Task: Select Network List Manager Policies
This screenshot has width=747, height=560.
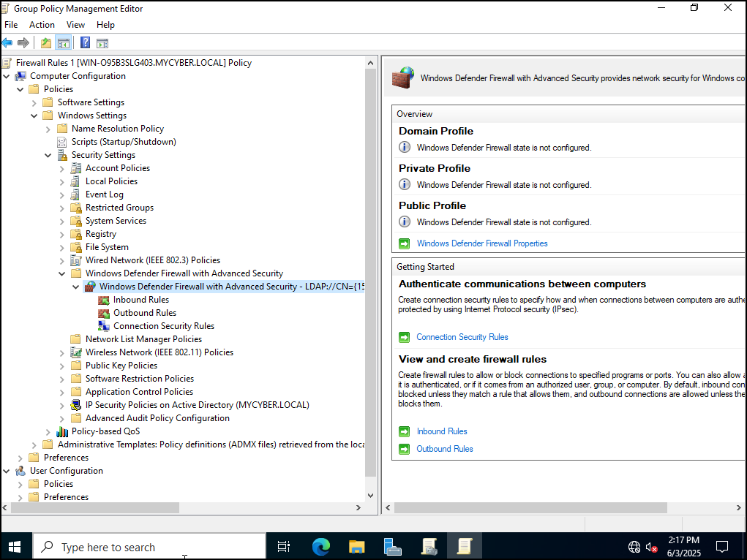Action: tap(143, 339)
